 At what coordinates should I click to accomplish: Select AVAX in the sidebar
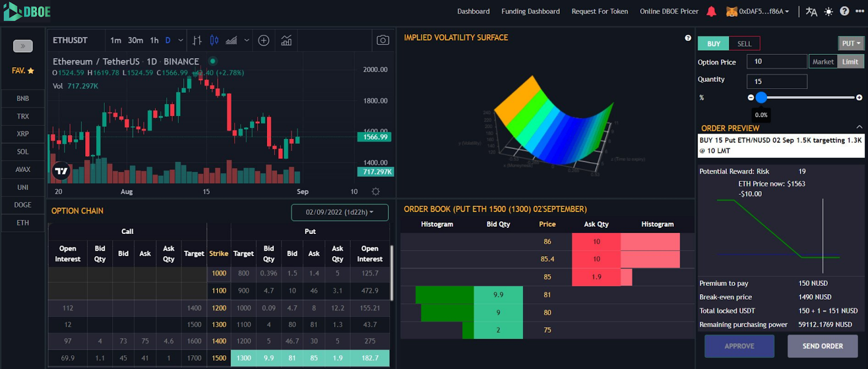tap(23, 170)
